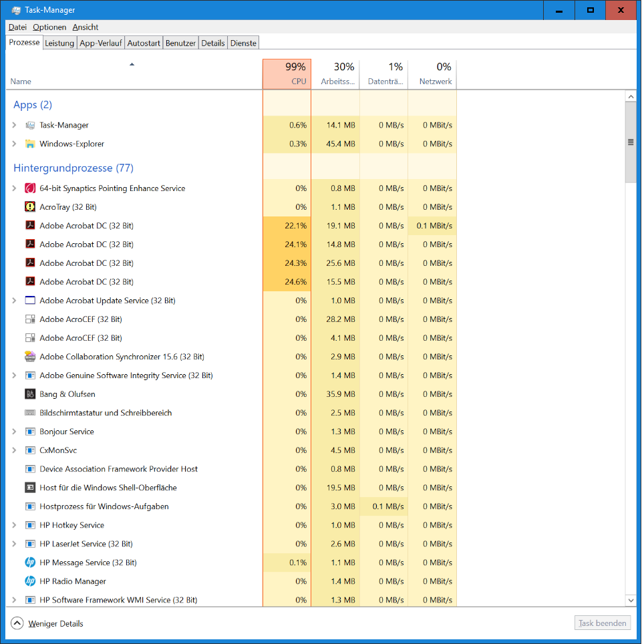Expand the CxMonSvc row
644x644 pixels.
pos(15,450)
